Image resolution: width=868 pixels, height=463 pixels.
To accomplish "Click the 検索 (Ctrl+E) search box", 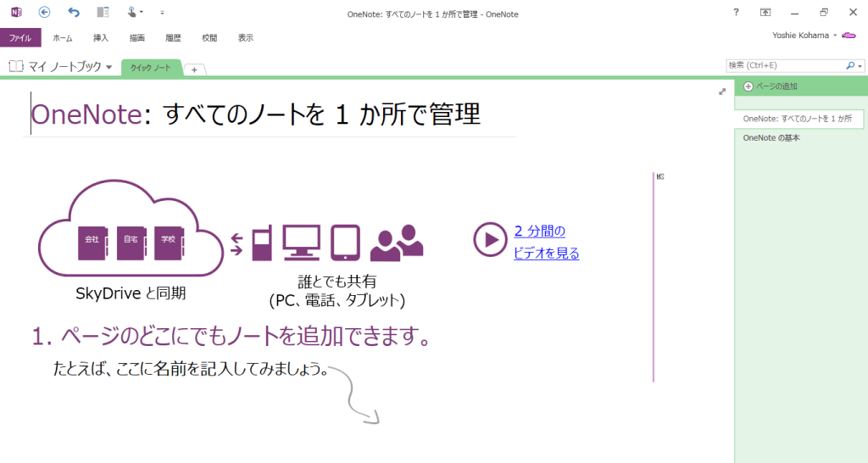I will [785, 65].
